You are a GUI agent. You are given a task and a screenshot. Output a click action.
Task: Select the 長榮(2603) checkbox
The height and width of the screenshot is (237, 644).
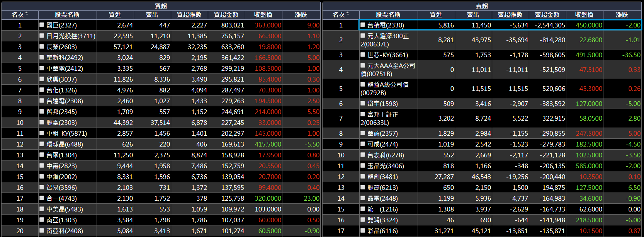pos(42,46)
